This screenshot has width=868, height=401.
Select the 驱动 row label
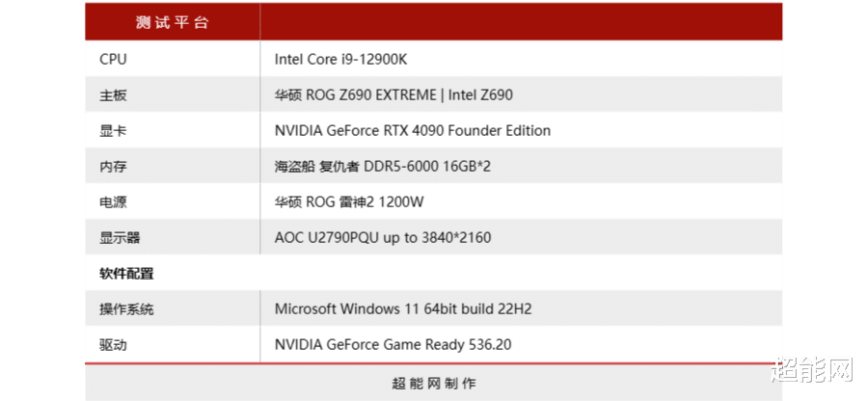click(113, 344)
